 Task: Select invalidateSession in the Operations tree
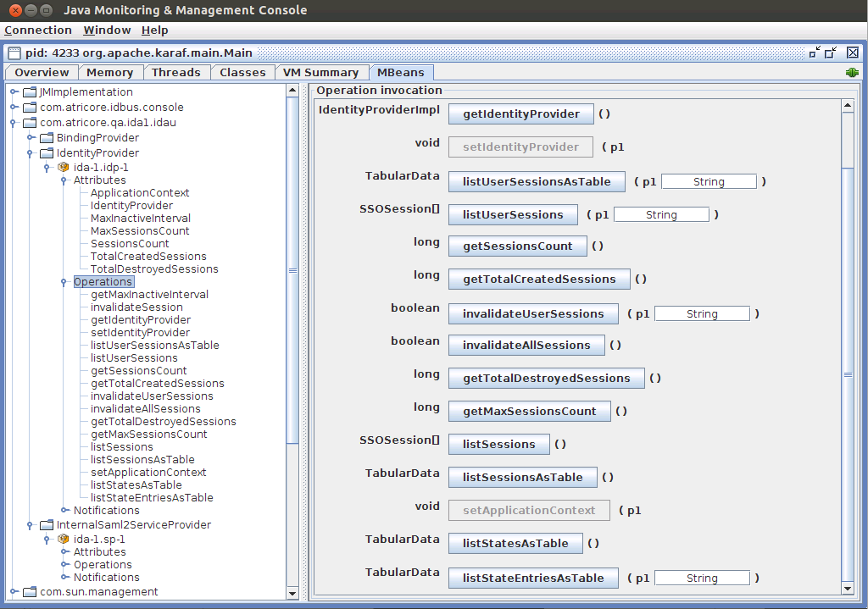pos(136,307)
